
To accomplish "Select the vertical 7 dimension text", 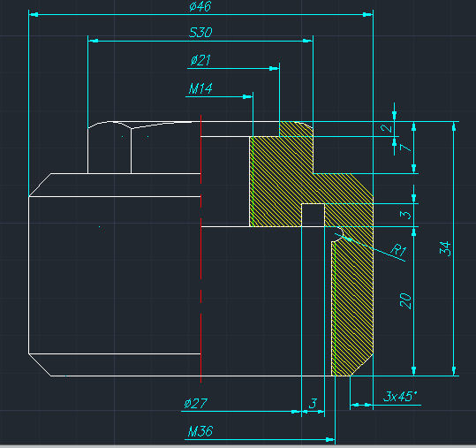I will (405, 148).
